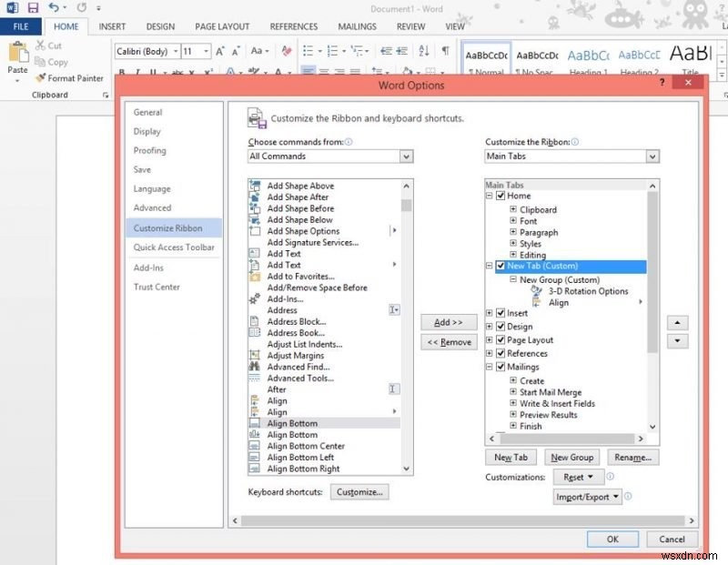Image resolution: width=728 pixels, height=565 pixels.
Task: Uncheck the Insert tab checkbox
Action: coord(499,313)
